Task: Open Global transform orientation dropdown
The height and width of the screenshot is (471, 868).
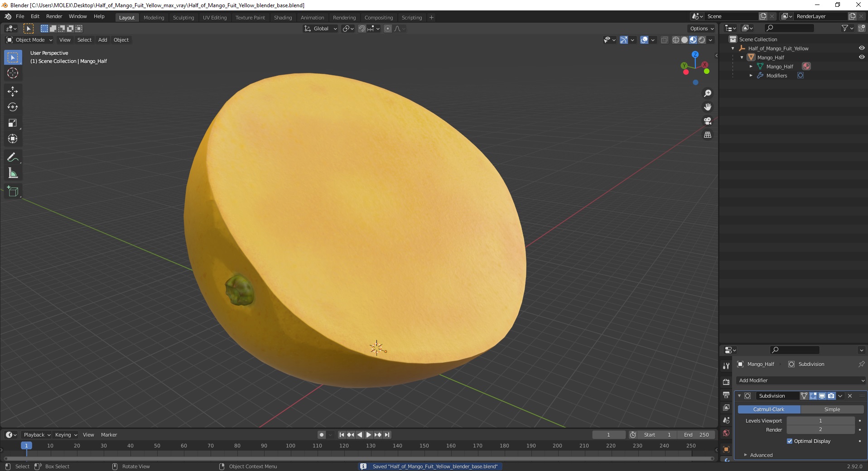Action: coord(320,29)
